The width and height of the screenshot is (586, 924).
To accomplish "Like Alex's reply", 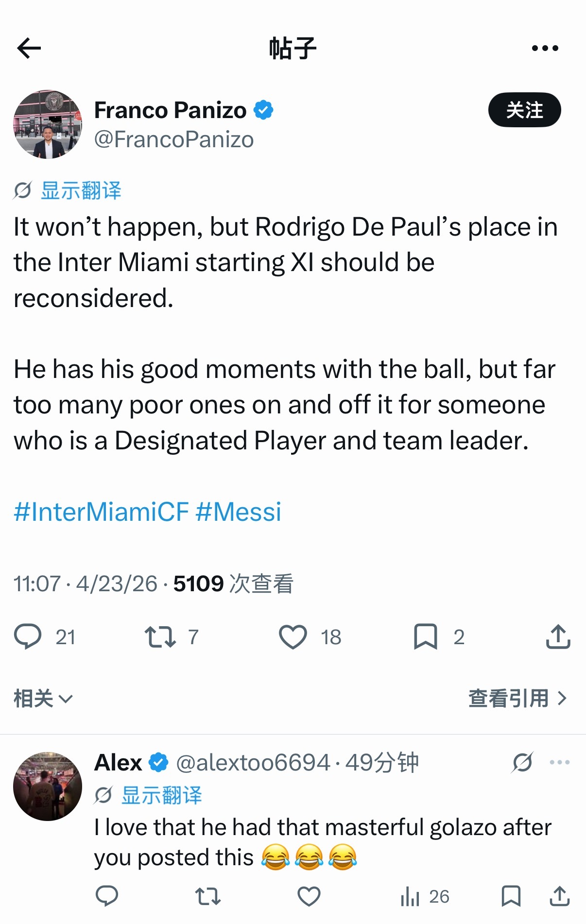I will click(x=309, y=896).
